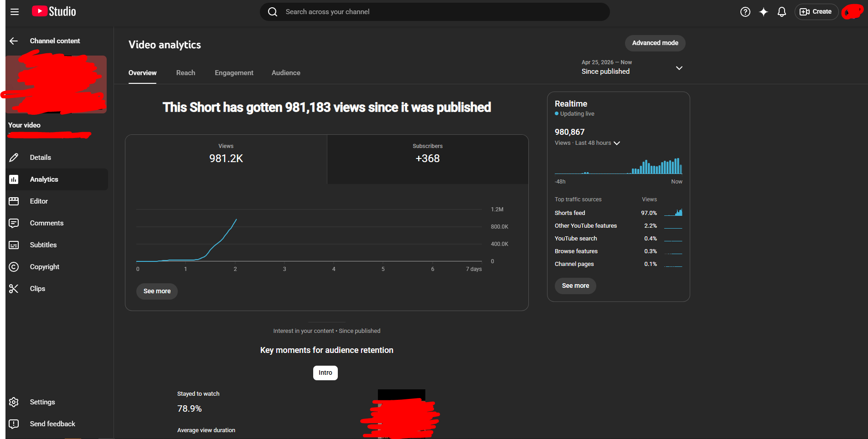The height and width of the screenshot is (439, 868).
Task: Click the Advanced mode button
Action: (x=655, y=43)
